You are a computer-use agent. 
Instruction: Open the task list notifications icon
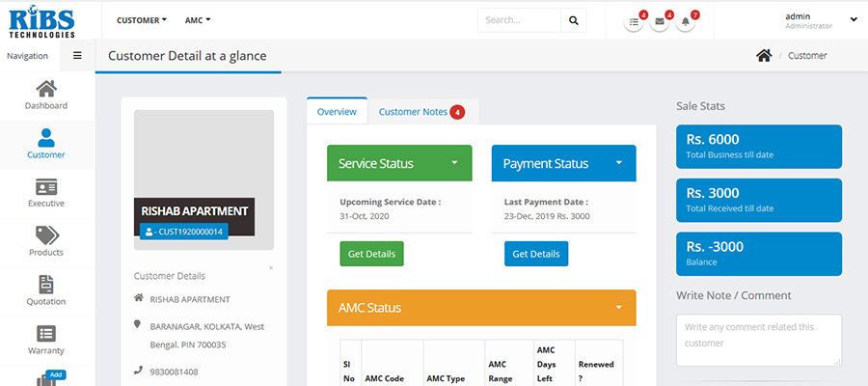634,21
